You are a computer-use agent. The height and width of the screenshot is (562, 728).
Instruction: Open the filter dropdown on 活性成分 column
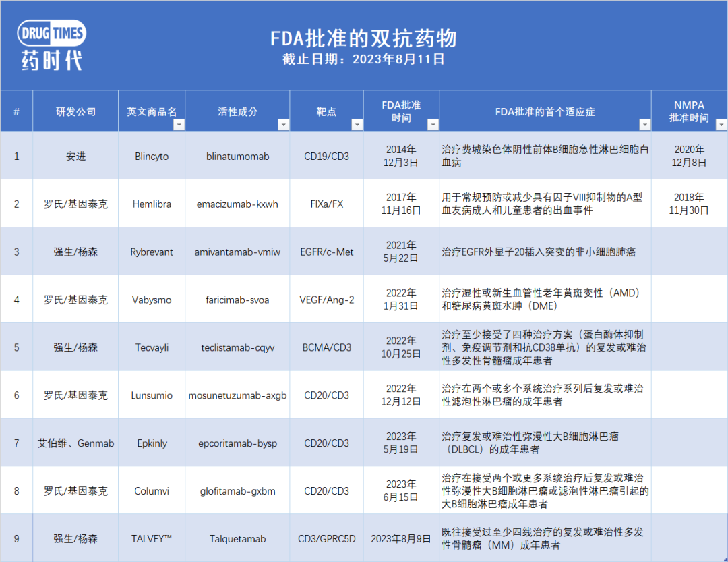coord(283,125)
